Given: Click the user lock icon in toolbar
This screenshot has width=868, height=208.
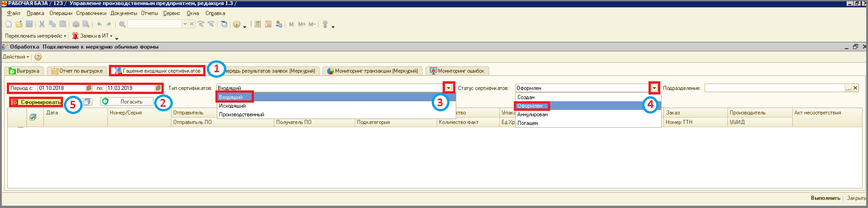Looking at the screenshot, I should pos(278,24).
